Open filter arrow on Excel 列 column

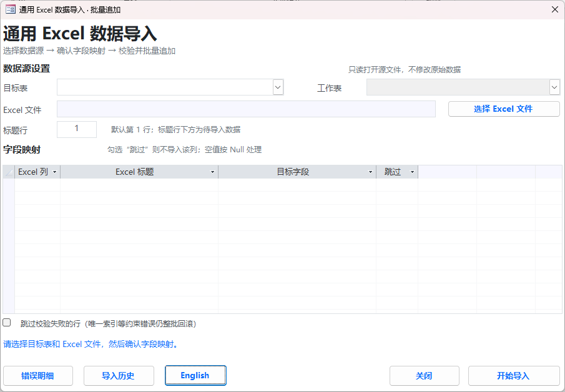coord(55,172)
